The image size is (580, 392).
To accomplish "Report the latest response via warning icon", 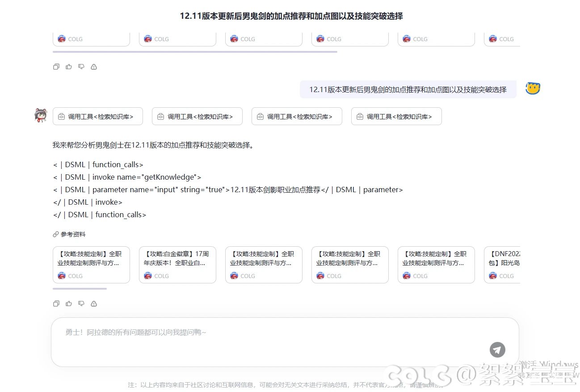I will tap(94, 303).
